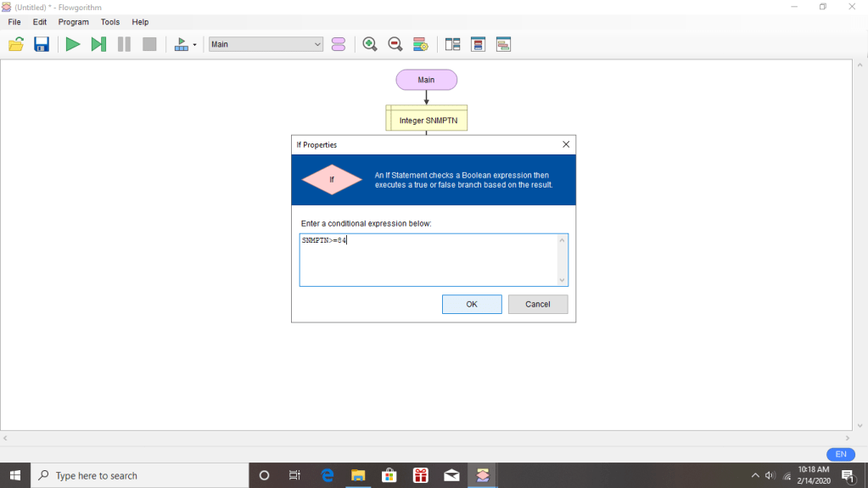868x488 pixels.
Task: Confirm the expression with OK
Action: [472, 304]
